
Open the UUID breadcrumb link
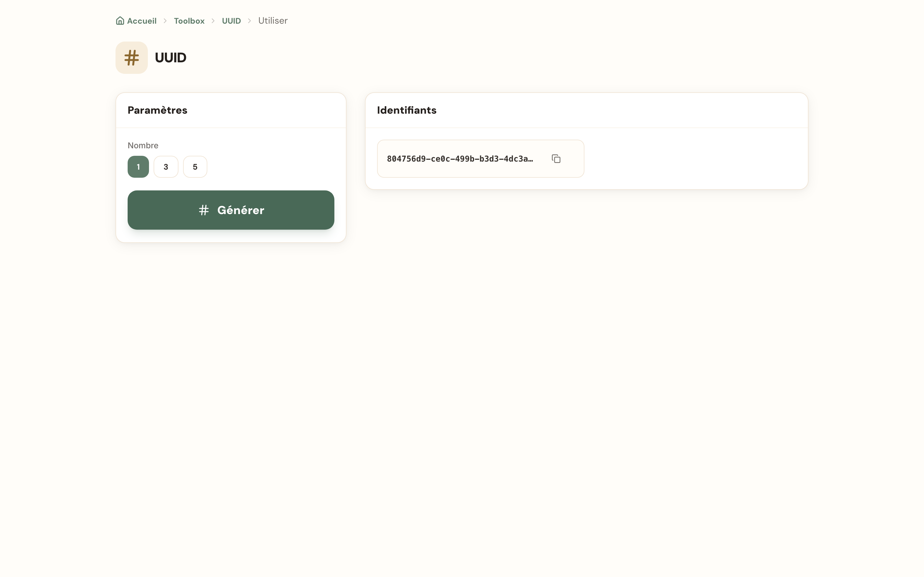[x=231, y=20]
